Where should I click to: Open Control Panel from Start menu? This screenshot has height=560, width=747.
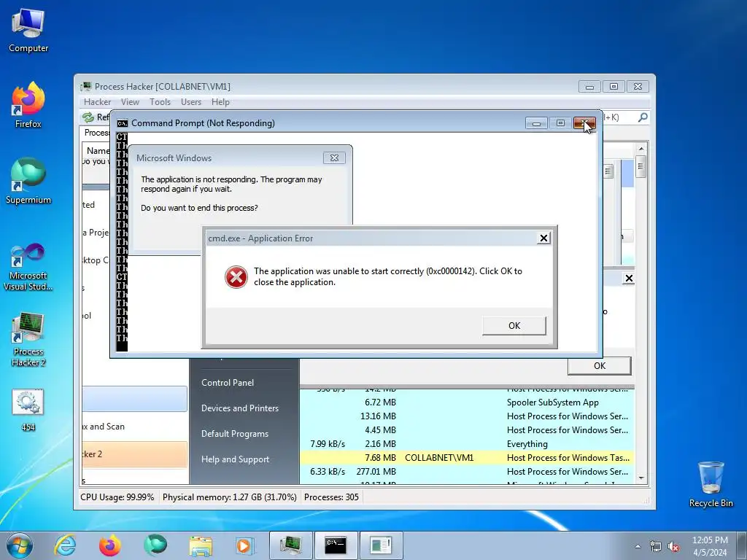click(x=228, y=383)
